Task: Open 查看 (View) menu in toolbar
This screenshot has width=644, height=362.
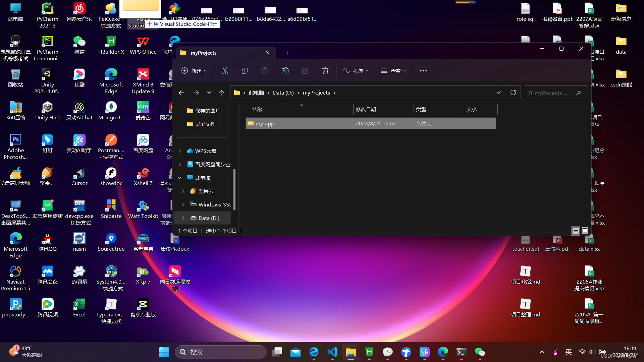Action: tap(394, 71)
